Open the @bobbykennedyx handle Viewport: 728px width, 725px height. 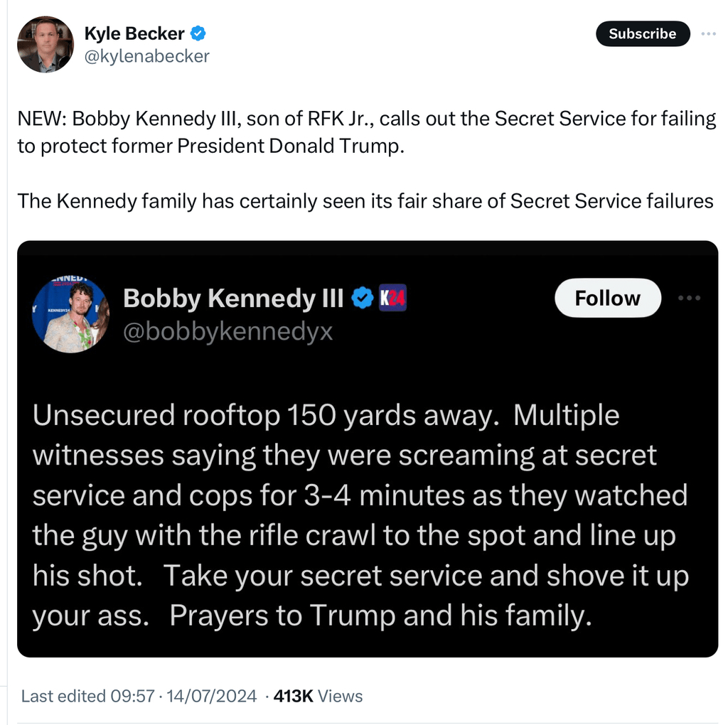pyautogui.click(x=228, y=331)
